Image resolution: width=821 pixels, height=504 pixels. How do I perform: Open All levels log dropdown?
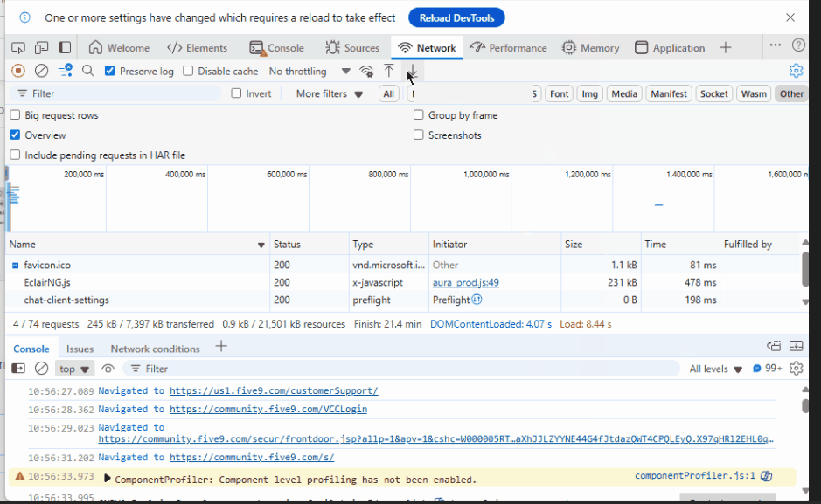pyautogui.click(x=715, y=369)
